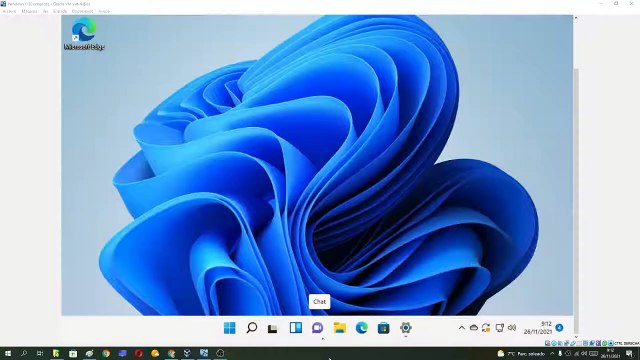
Task: Show hidden icons chevron in guest tray
Action: coord(462,328)
